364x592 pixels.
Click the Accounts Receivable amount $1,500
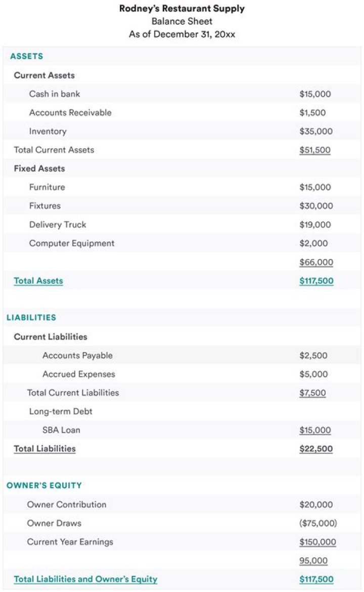(x=312, y=113)
